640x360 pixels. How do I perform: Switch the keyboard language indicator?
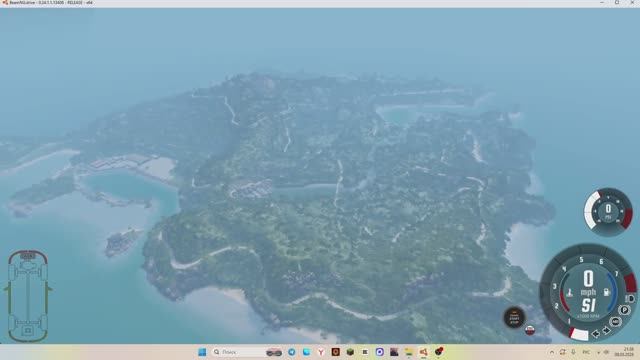click(x=586, y=352)
